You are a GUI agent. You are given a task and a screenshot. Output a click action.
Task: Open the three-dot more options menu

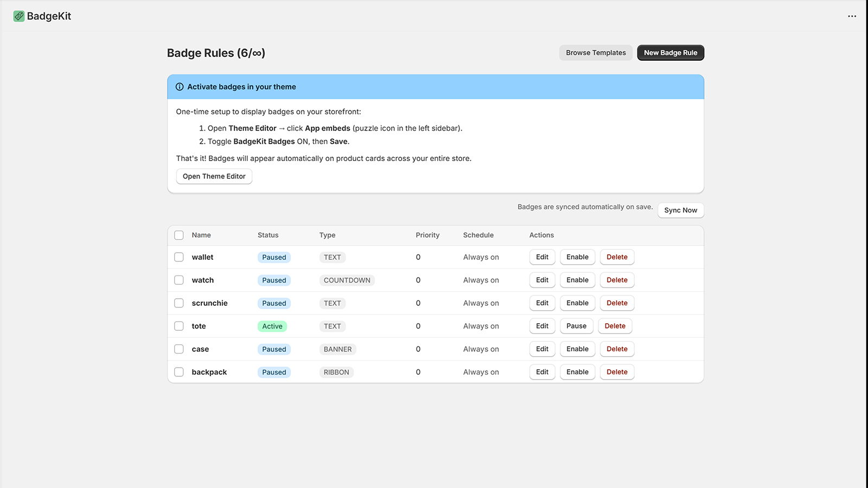(x=852, y=16)
